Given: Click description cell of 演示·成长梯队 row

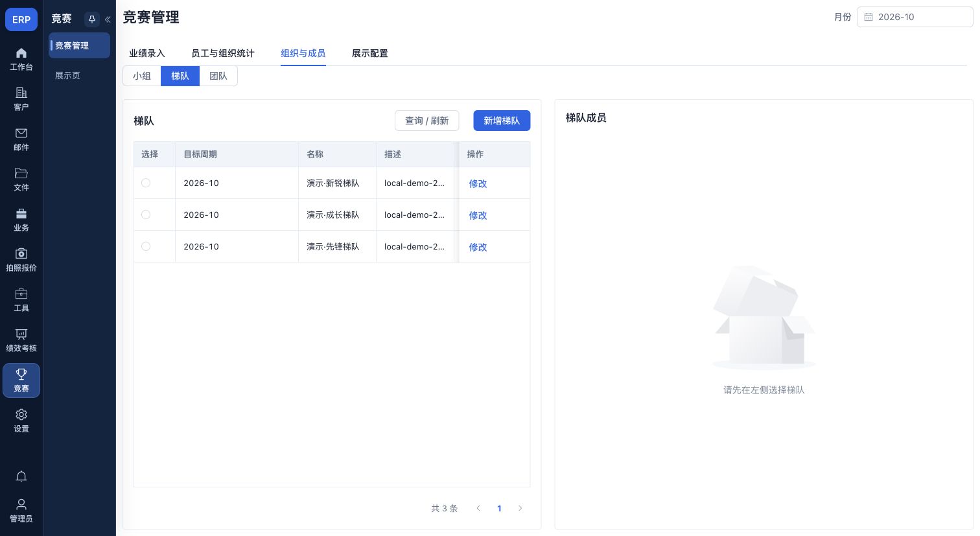Looking at the screenshot, I should (x=415, y=215).
